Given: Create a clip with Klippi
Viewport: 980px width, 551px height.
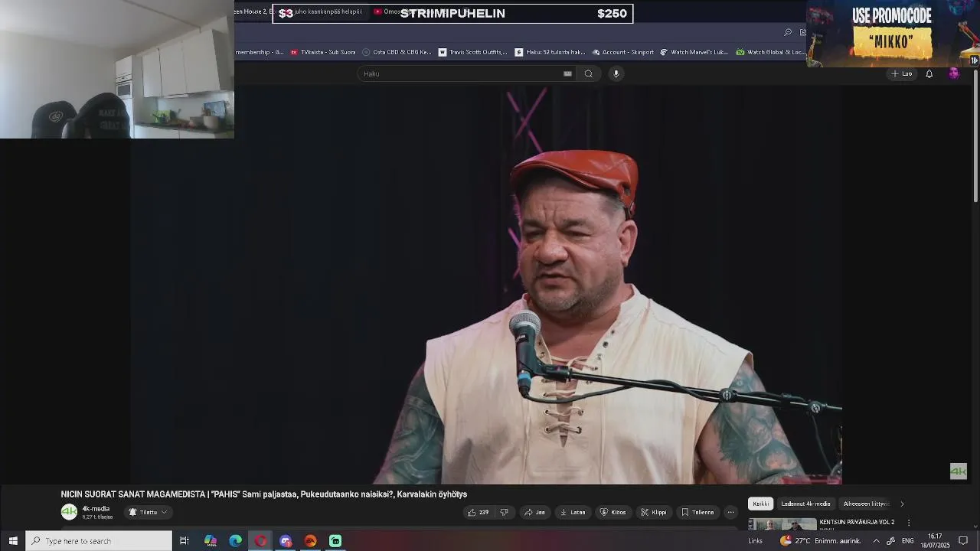Looking at the screenshot, I should pyautogui.click(x=654, y=512).
